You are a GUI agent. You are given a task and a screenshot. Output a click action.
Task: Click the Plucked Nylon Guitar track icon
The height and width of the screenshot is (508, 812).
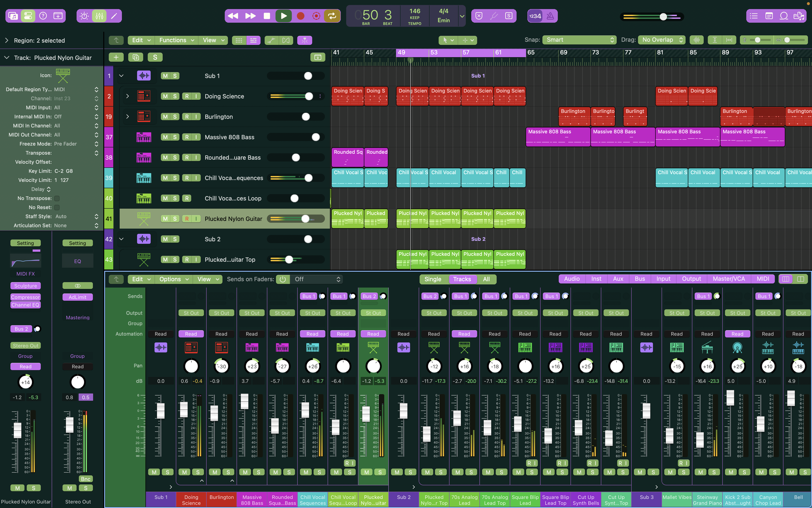point(144,219)
